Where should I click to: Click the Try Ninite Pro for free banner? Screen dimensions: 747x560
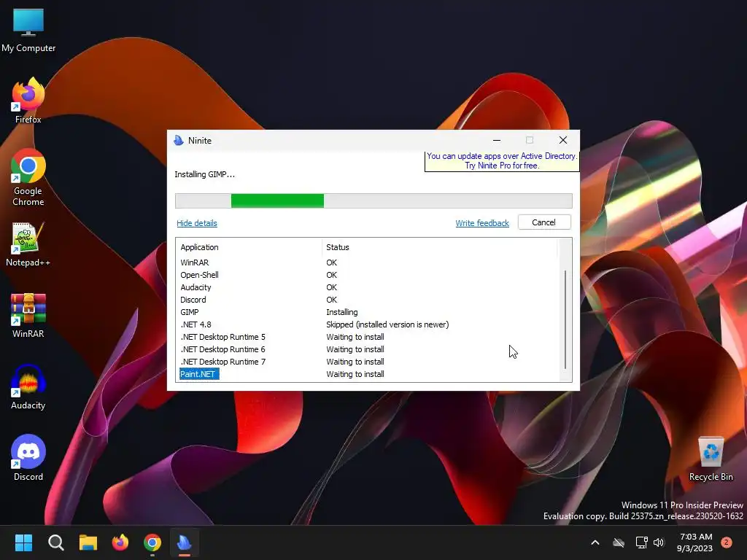[x=502, y=161]
